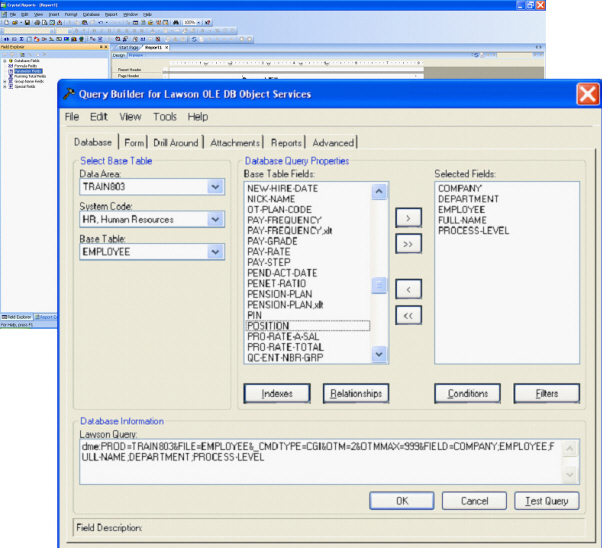Click scroll down arrow of Base Table Fields list
The image size is (602, 548).
click(379, 354)
